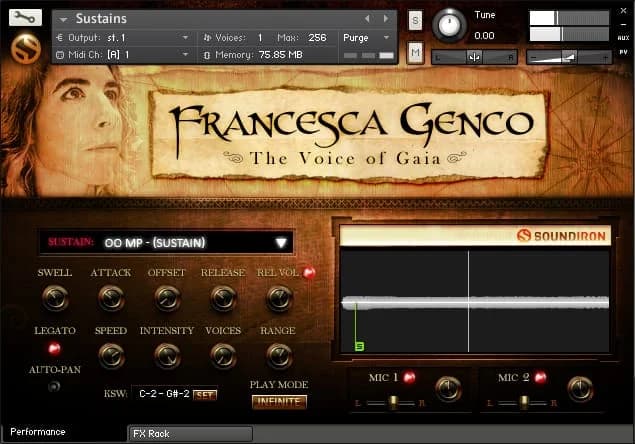
Task: Turn the Speed knob
Action: [x=111, y=356]
